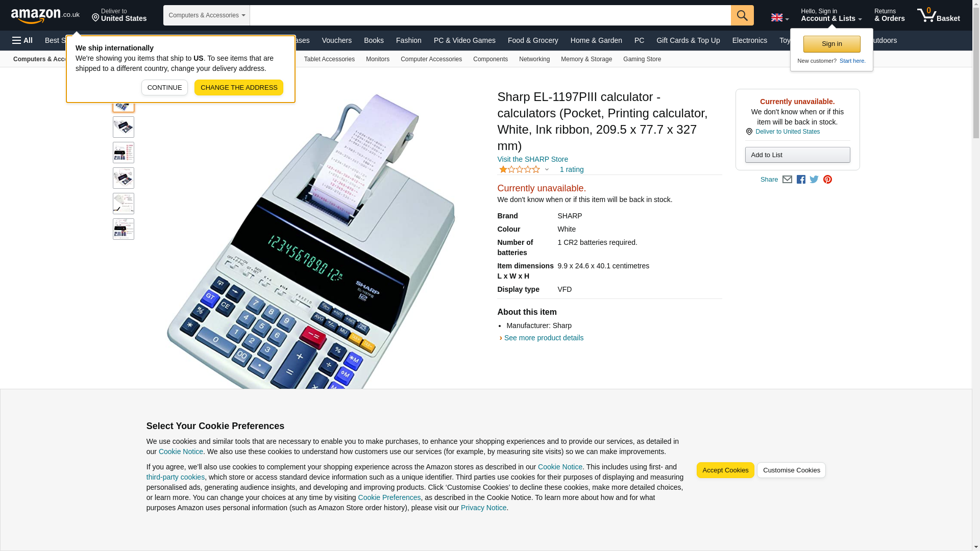This screenshot has width=980, height=551.
Task: Click CHANGE THE ADDRESS button
Action: pyautogui.click(x=239, y=87)
